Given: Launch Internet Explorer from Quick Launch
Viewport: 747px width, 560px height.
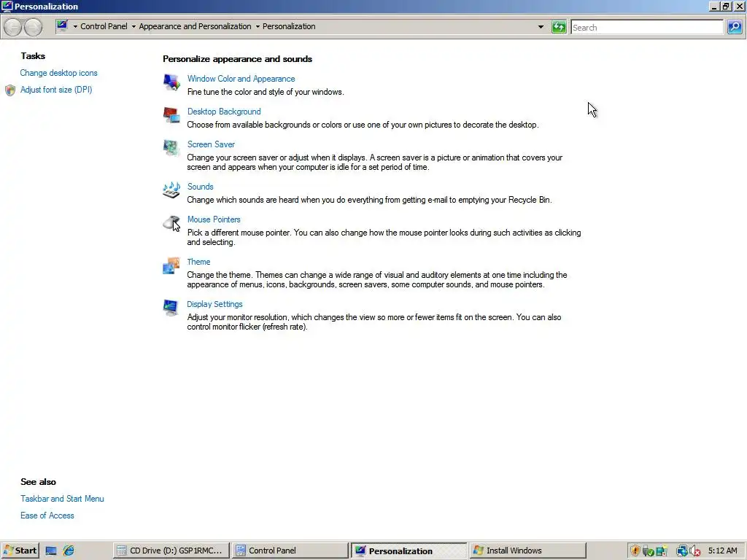Looking at the screenshot, I should tap(69, 551).
